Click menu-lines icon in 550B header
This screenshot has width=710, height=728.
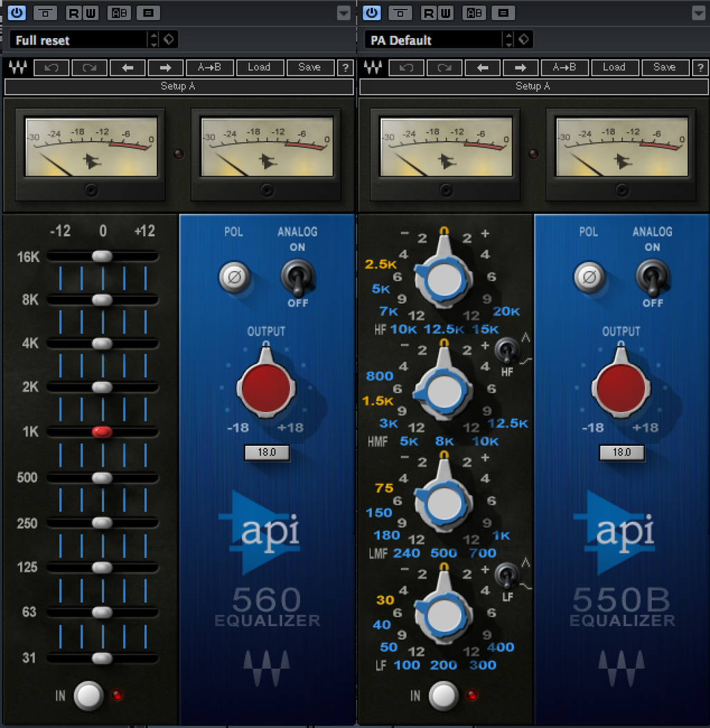pyautogui.click(x=503, y=13)
